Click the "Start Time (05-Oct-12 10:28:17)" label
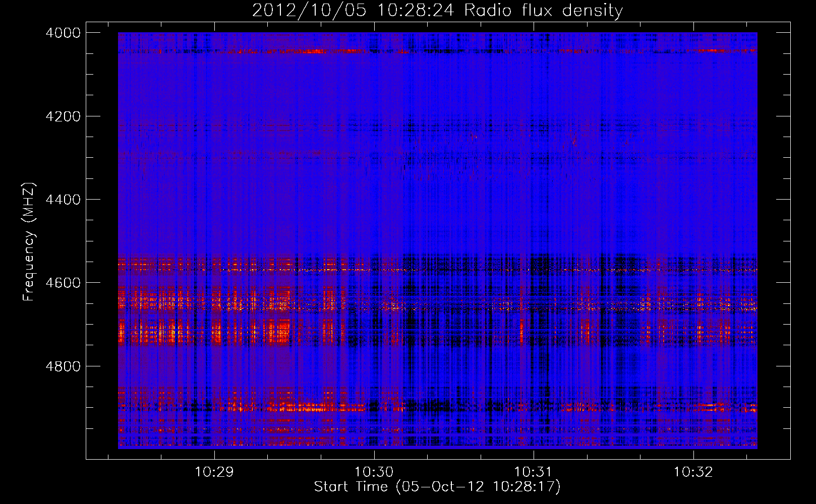This screenshot has height=504, width=816. 437,487
